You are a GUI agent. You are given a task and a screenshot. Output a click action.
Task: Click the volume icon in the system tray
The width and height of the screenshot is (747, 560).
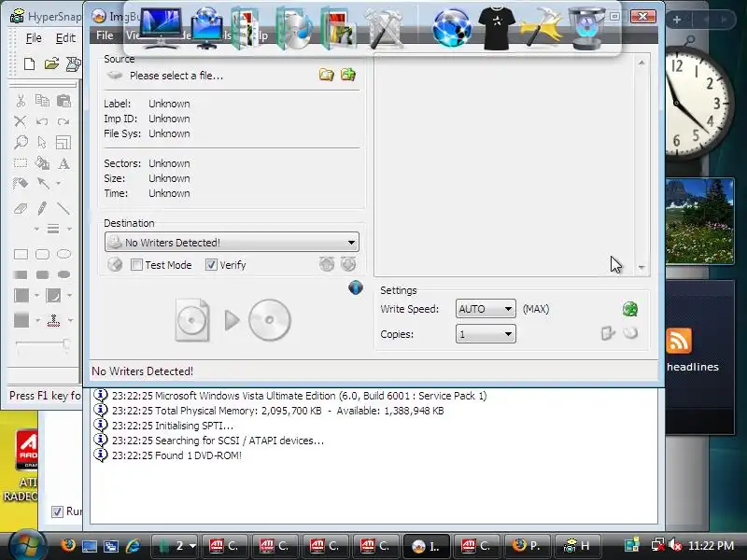(x=675, y=545)
